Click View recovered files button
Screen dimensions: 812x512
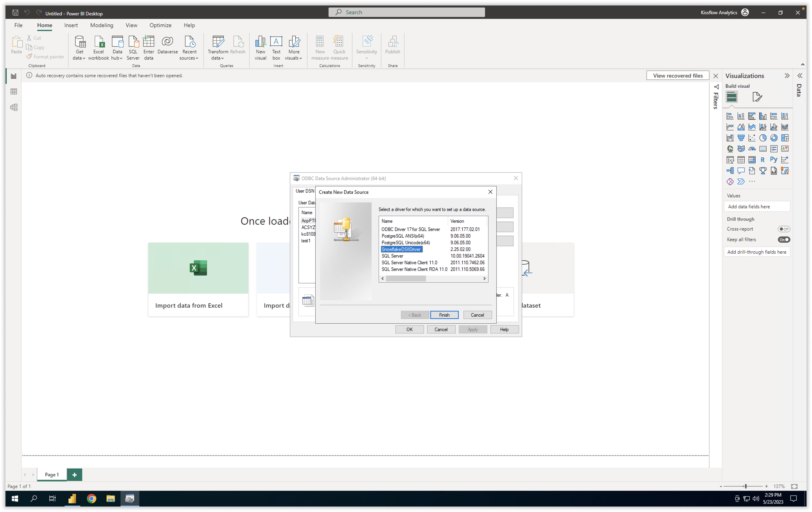click(677, 76)
